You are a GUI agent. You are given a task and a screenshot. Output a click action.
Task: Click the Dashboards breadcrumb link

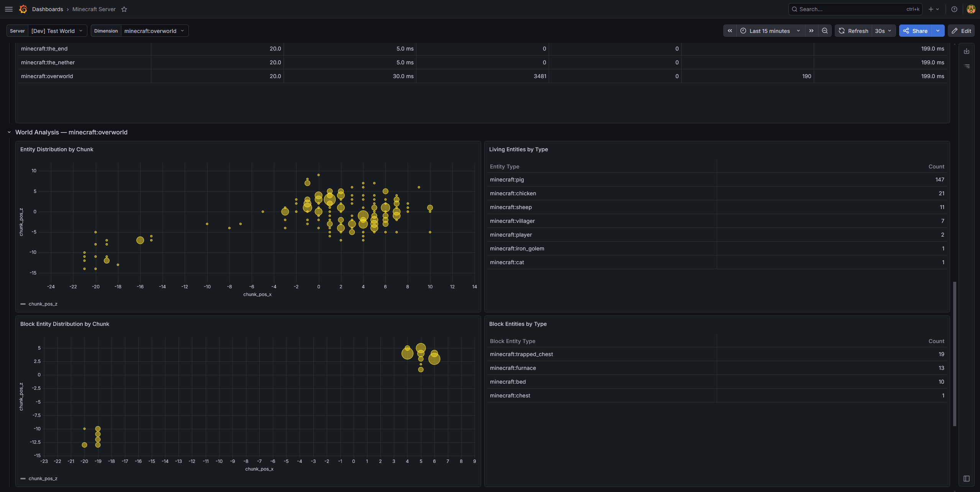pos(48,9)
